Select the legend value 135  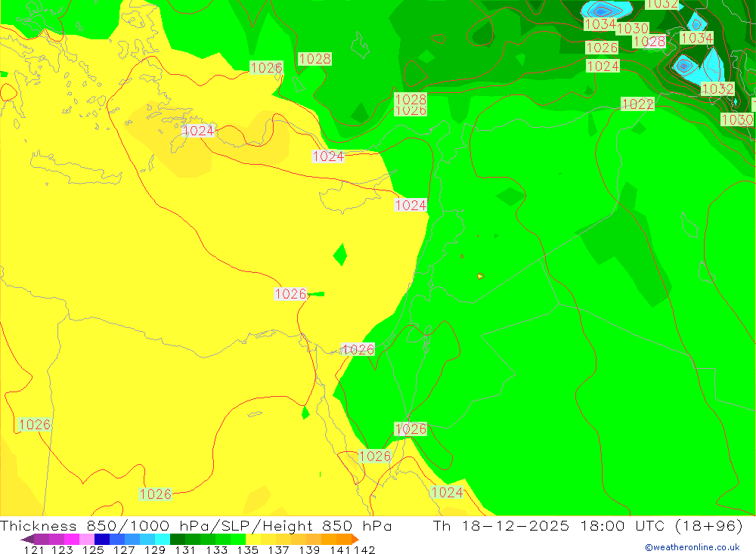247,549
